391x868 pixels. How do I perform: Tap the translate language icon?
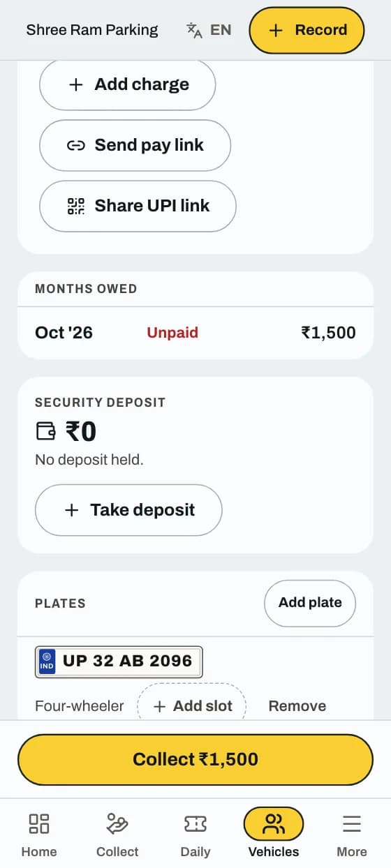[x=194, y=30]
